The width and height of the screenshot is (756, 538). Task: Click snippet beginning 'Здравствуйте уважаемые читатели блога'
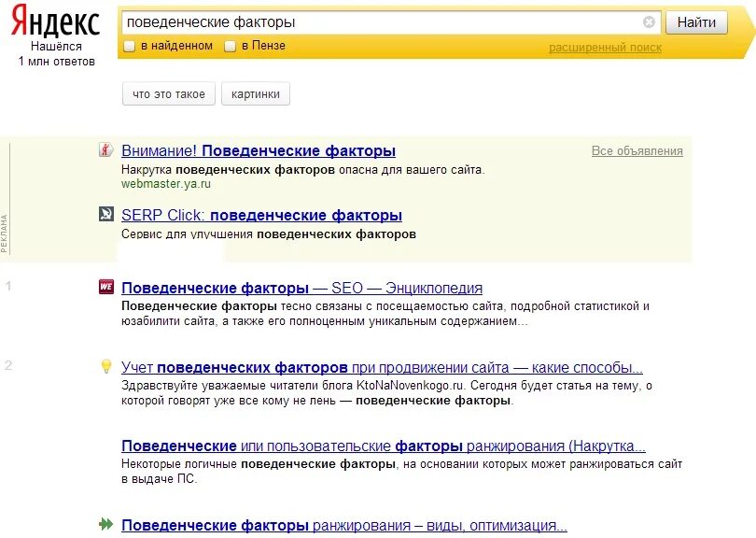386,393
